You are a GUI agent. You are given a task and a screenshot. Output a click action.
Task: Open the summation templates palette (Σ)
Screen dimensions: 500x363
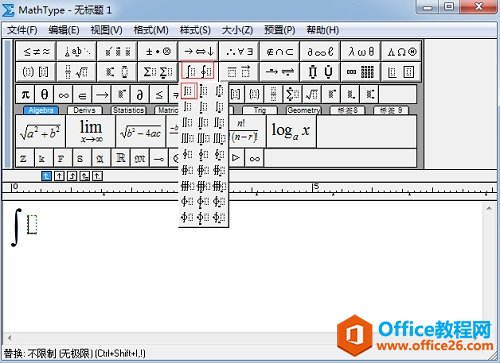[158, 71]
